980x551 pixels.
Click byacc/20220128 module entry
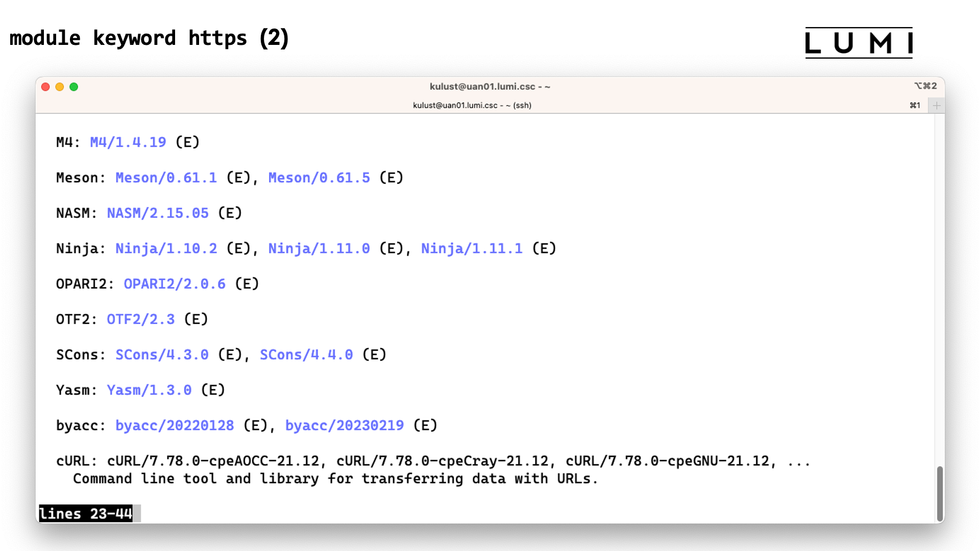[x=175, y=425]
